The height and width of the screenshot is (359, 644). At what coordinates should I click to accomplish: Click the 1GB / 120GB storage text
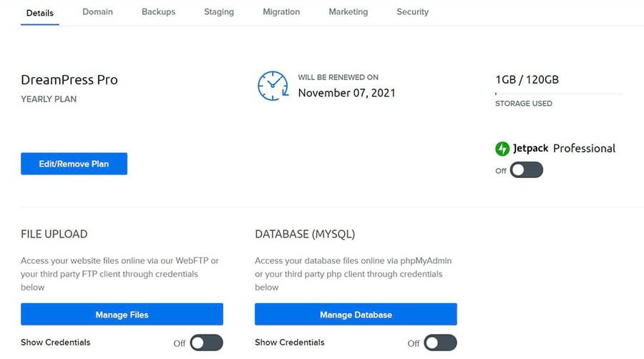click(527, 79)
